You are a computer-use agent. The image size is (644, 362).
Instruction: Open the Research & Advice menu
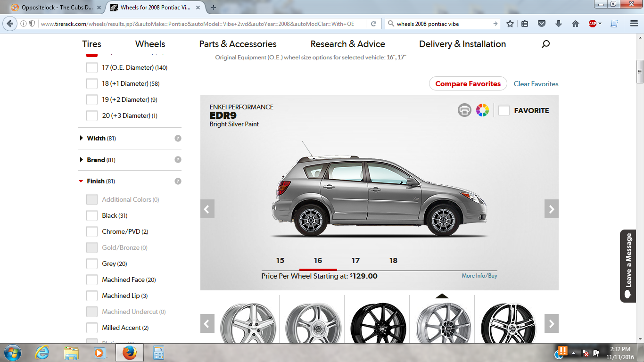(x=347, y=44)
